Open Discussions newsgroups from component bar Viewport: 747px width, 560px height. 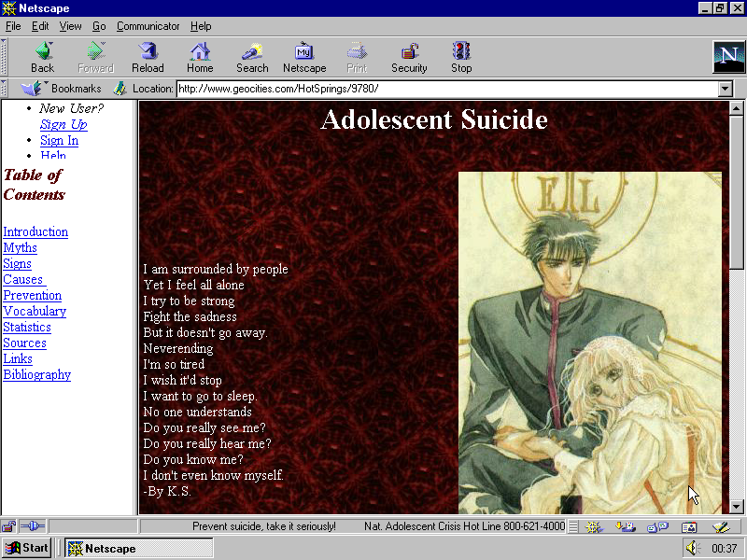[657, 526]
